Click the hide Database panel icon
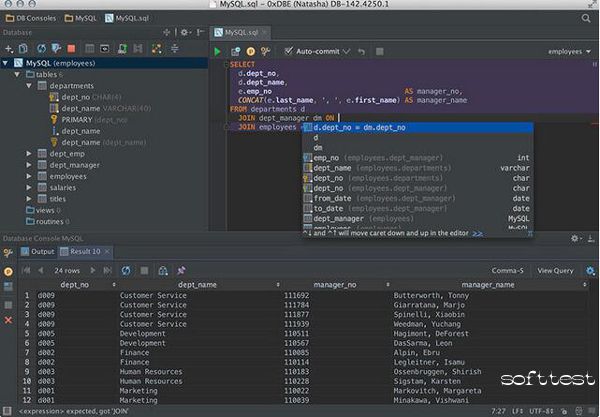600x417 pixels. click(x=200, y=33)
